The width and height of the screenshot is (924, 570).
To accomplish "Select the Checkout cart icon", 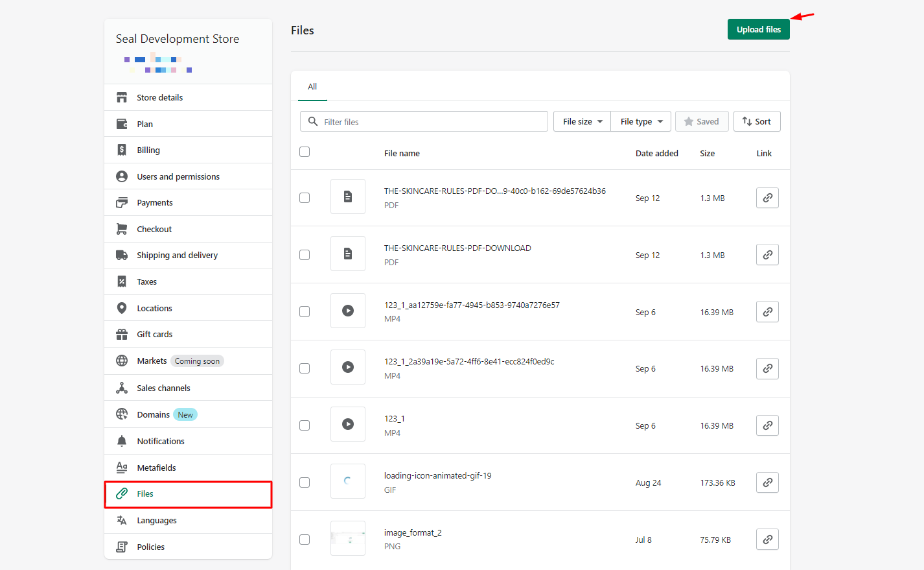I will 122,228.
